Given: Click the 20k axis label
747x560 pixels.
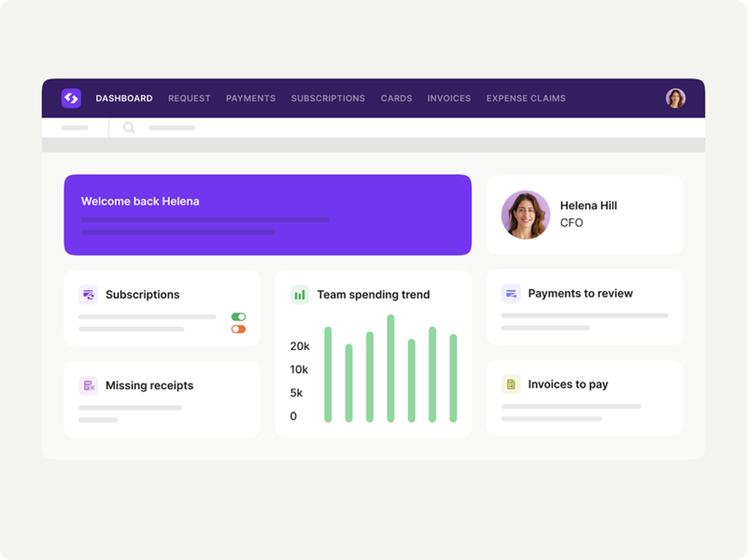Looking at the screenshot, I should click(300, 346).
